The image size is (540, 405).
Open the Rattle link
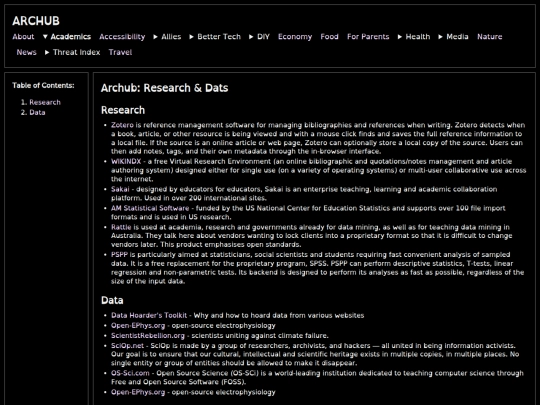(121, 227)
